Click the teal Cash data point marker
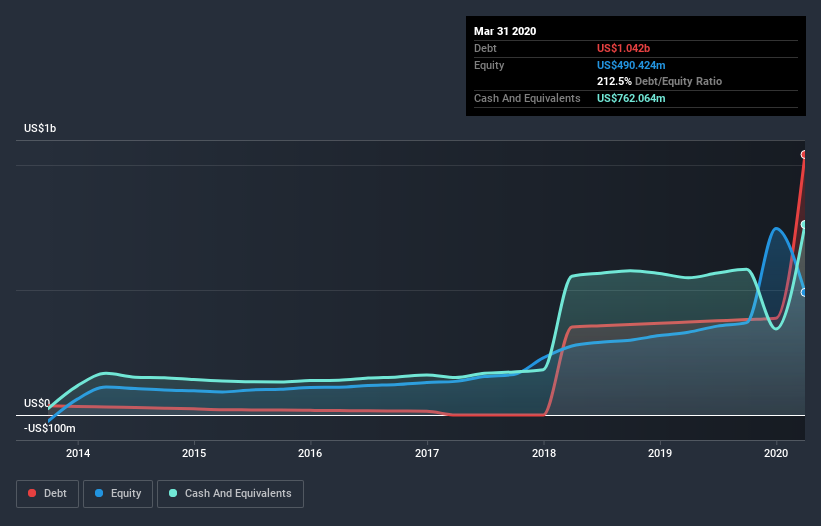This screenshot has height=526, width=821. point(804,225)
